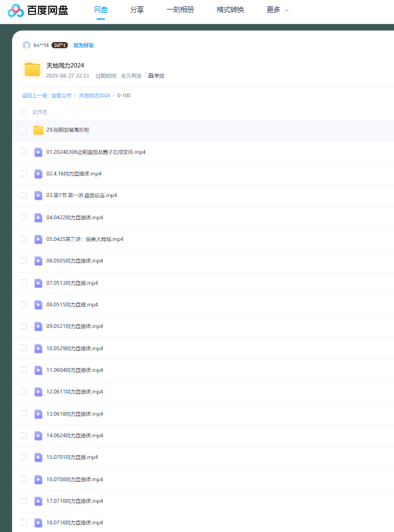Expand the 更多 dropdown menu
The image size is (394, 532).
pos(277,10)
